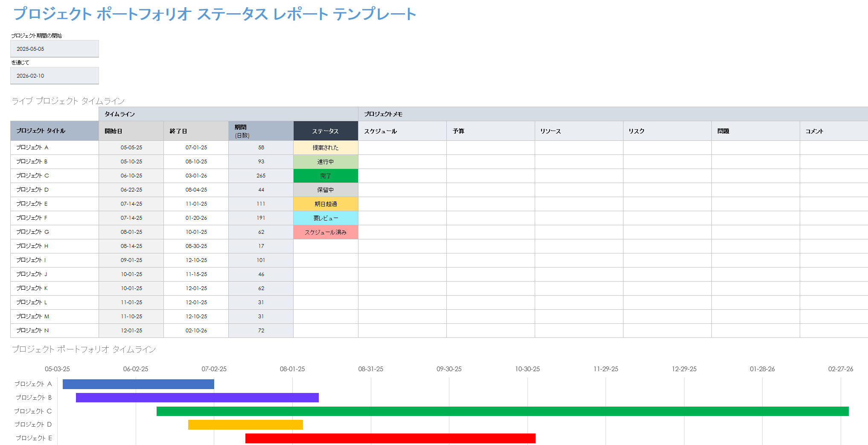Screen dimensions: 868x445
Task: Select プロジェクト N title cell
Action: pyautogui.click(x=55, y=331)
